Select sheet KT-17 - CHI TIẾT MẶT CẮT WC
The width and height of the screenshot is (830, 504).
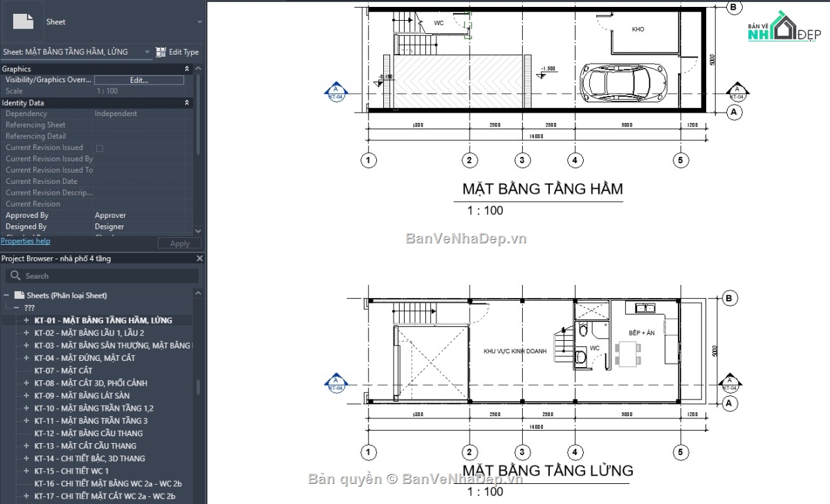click(104, 496)
